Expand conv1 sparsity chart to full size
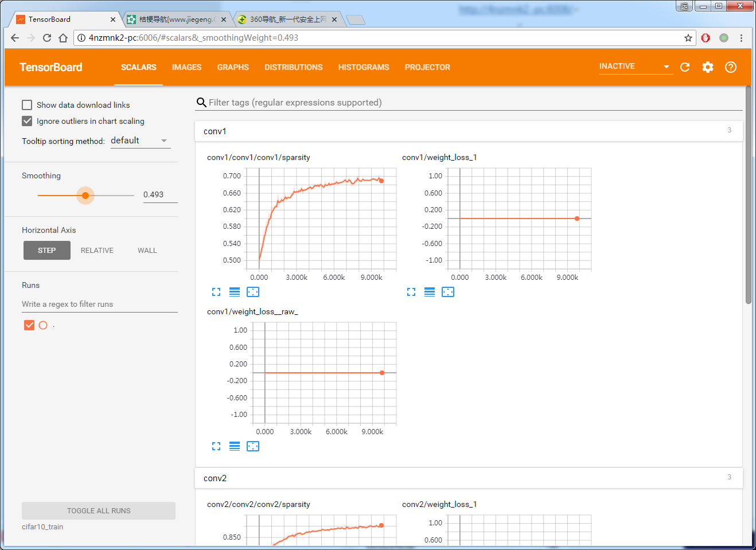 pos(216,292)
